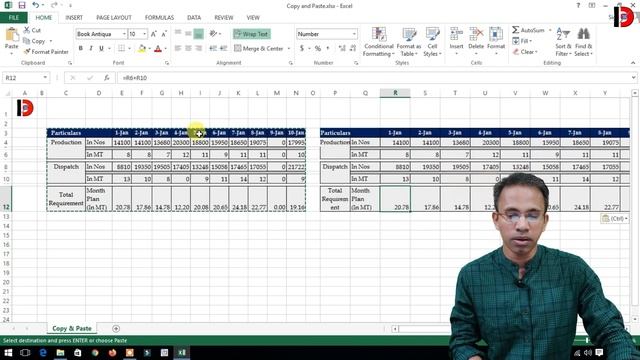The height and width of the screenshot is (360, 640).
Task: Apply a cell border with the Borders icon
Action: tap(122, 49)
